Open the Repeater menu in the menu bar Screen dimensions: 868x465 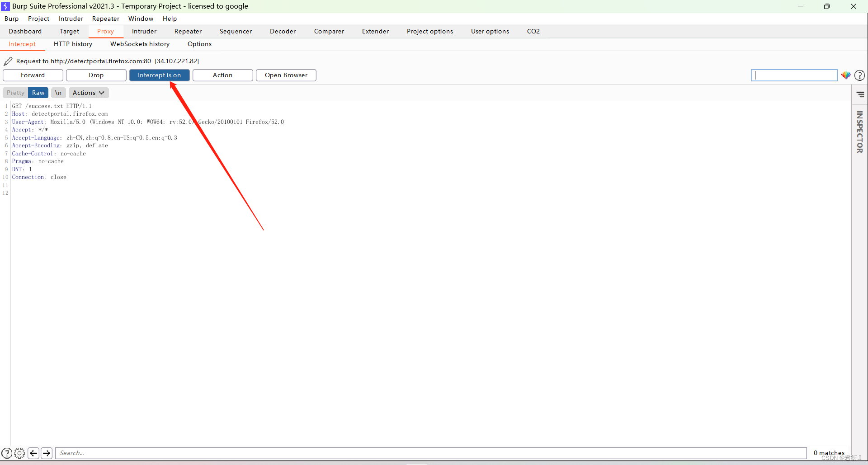106,19
